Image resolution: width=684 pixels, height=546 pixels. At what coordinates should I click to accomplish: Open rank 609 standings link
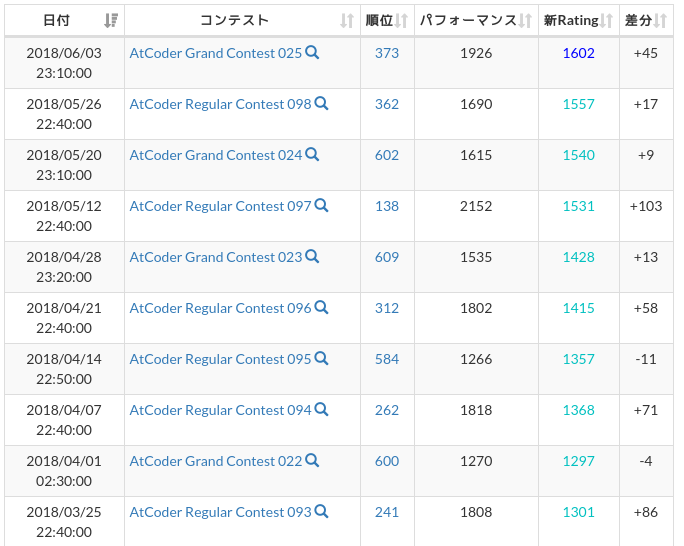click(387, 257)
